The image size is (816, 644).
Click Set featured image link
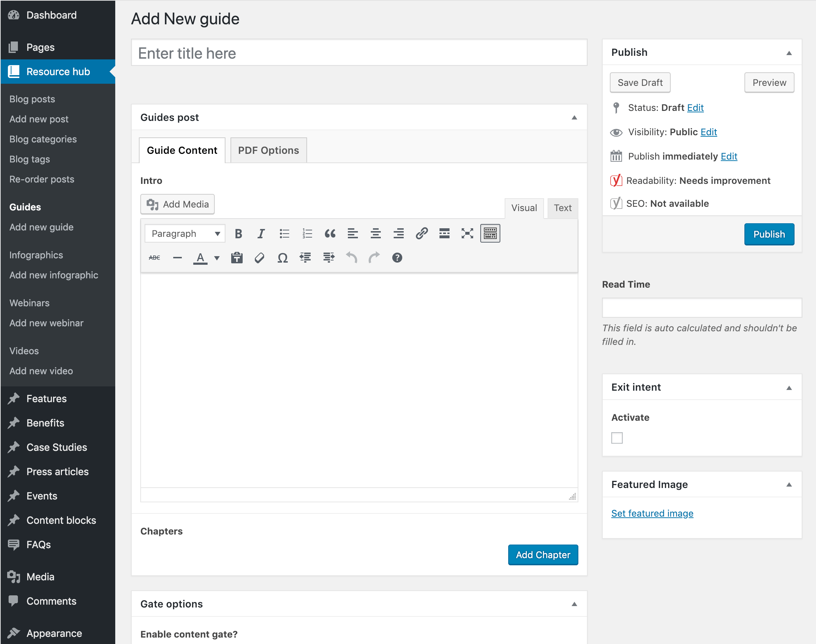pyautogui.click(x=652, y=513)
